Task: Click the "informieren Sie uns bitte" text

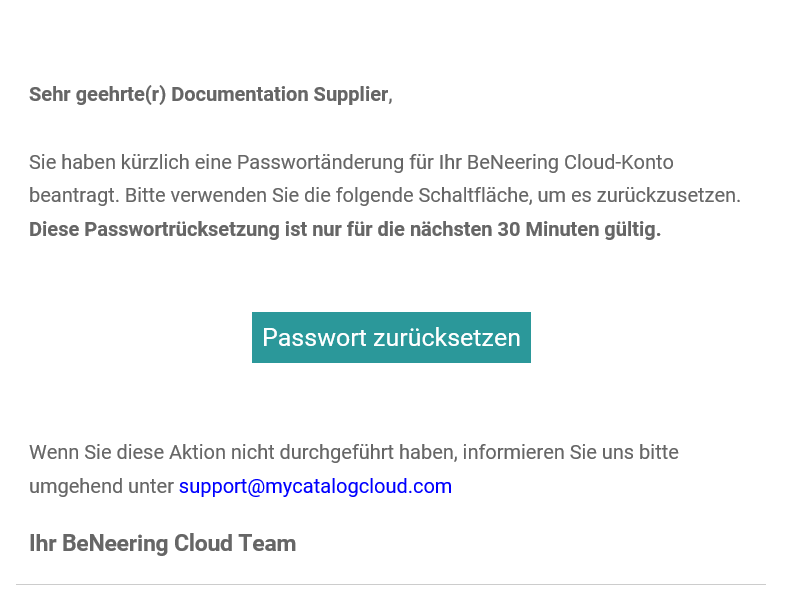Action: point(571,453)
